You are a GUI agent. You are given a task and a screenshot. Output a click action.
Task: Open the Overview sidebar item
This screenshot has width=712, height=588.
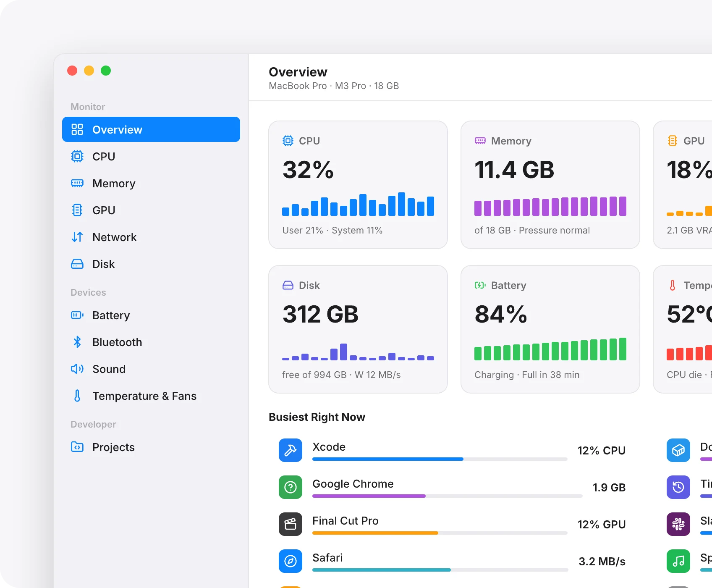pos(151,129)
